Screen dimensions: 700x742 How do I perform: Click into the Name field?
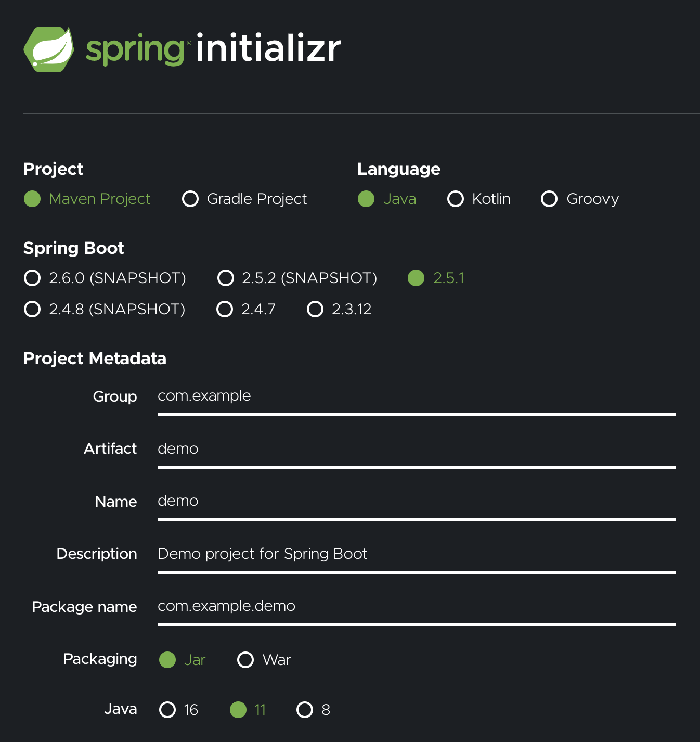[416, 501]
